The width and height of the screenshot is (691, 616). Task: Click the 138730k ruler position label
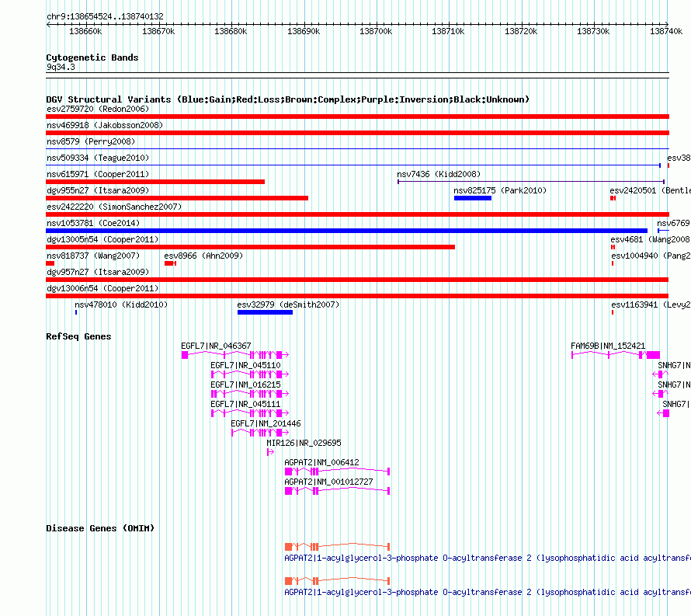pos(593,31)
